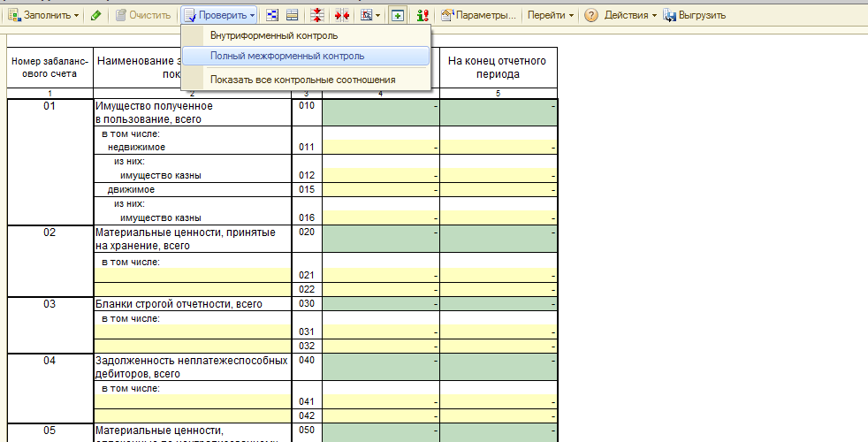The height and width of the screenshot is (442, 868).
Task: Click the table cell selection cursor icon
Action: pyautogui.click(x=366, y=16)
